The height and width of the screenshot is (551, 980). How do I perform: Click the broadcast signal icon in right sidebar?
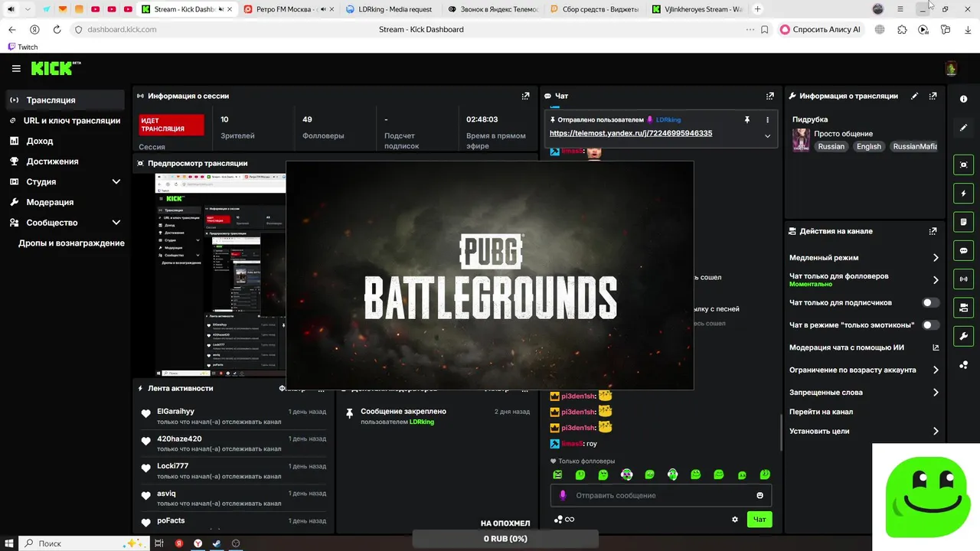tap(963, 279)
